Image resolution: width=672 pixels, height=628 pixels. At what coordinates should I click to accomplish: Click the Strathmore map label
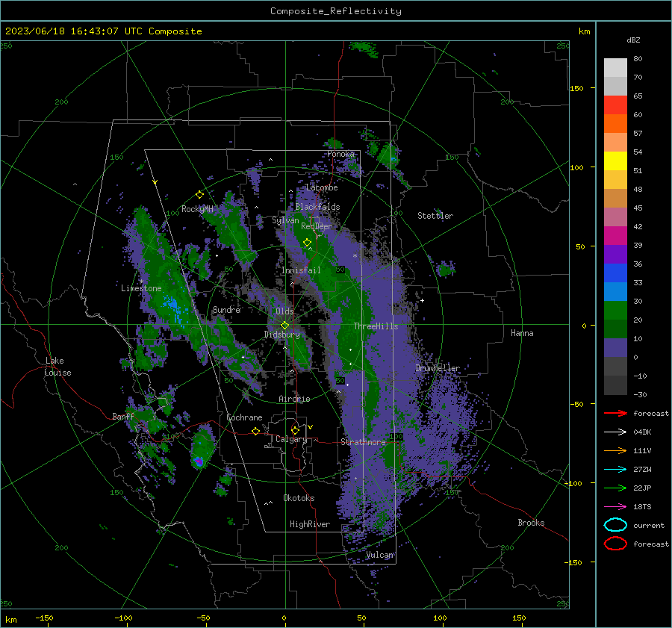[363, 442]
